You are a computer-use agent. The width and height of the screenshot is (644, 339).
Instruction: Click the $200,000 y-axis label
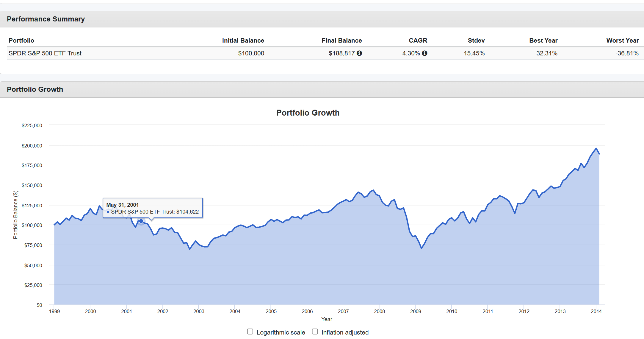point(32,146)
